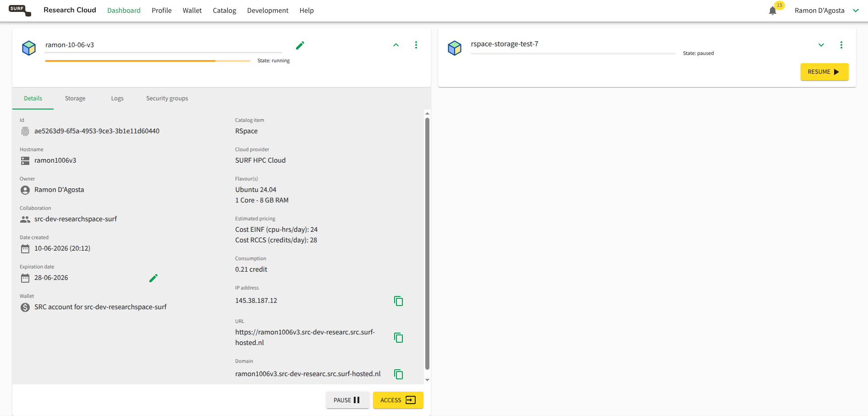Open the Wallet menu
This screenshot has width=868, height=416.
[x=192, y=11]
